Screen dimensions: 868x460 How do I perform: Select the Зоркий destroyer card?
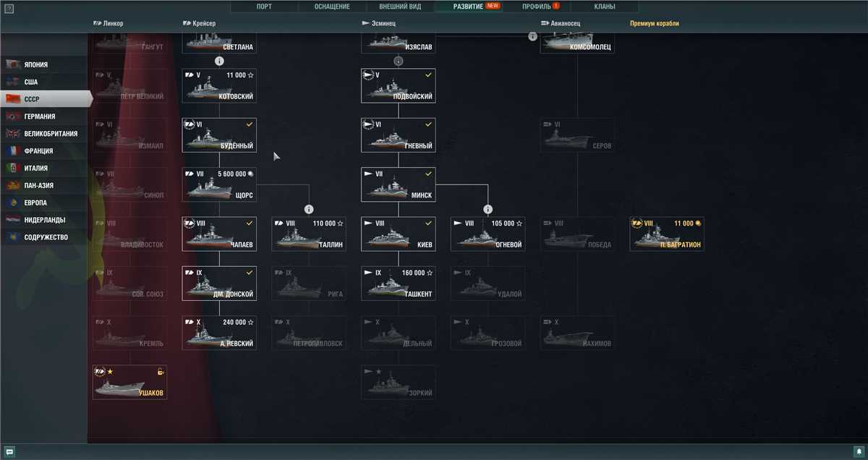coord(398,382)
